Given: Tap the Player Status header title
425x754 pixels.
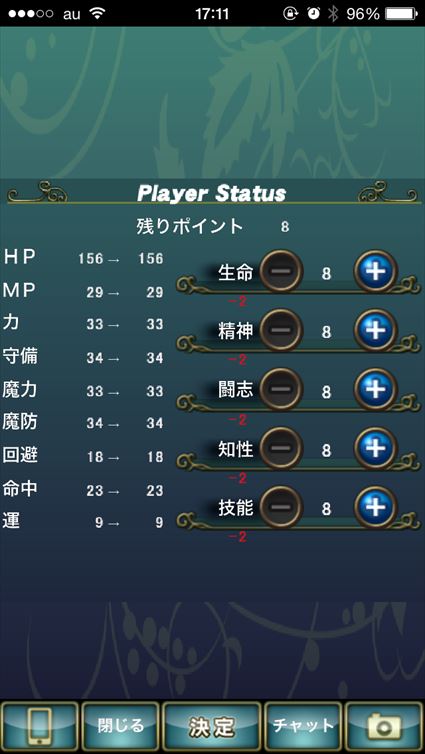Looking at the screenshot, I should click(x=212, y=193).
